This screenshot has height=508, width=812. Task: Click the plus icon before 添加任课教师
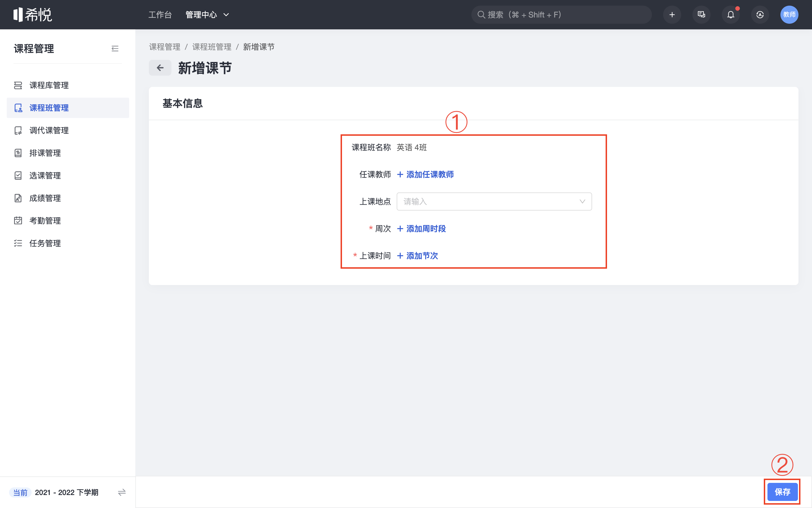[400, 174]
